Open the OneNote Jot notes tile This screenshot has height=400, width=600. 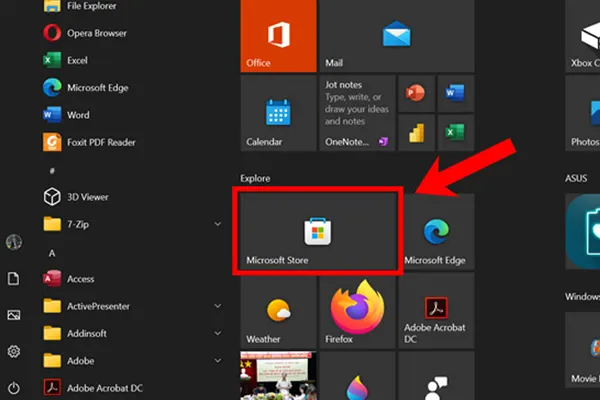tap(357, 113)
